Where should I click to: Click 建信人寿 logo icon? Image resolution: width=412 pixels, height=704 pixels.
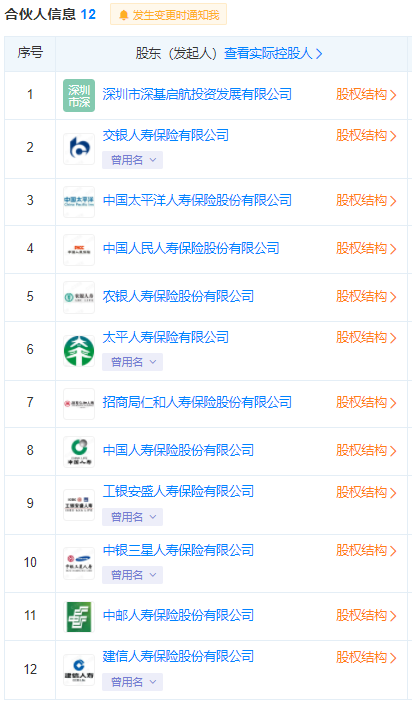tap(79, 670)
